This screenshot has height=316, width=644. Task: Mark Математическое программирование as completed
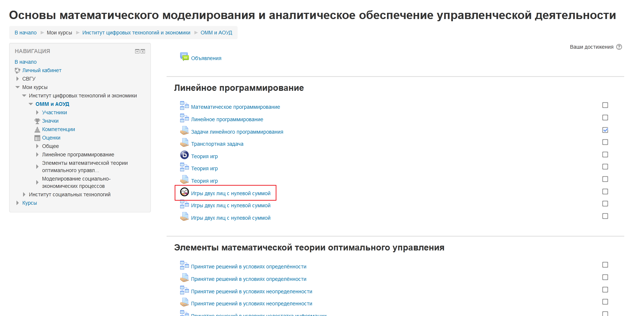pos(605,105)
